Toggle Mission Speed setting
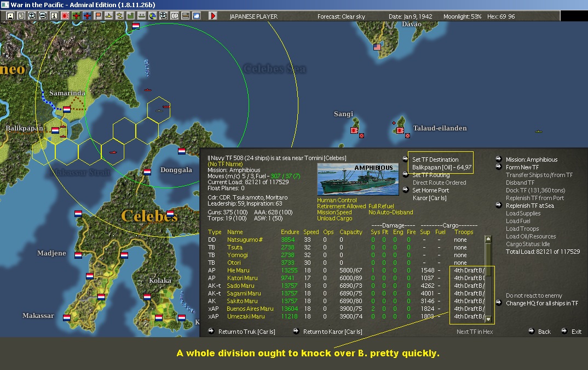Screen dimensions: 588x370 tap(334, 212)
